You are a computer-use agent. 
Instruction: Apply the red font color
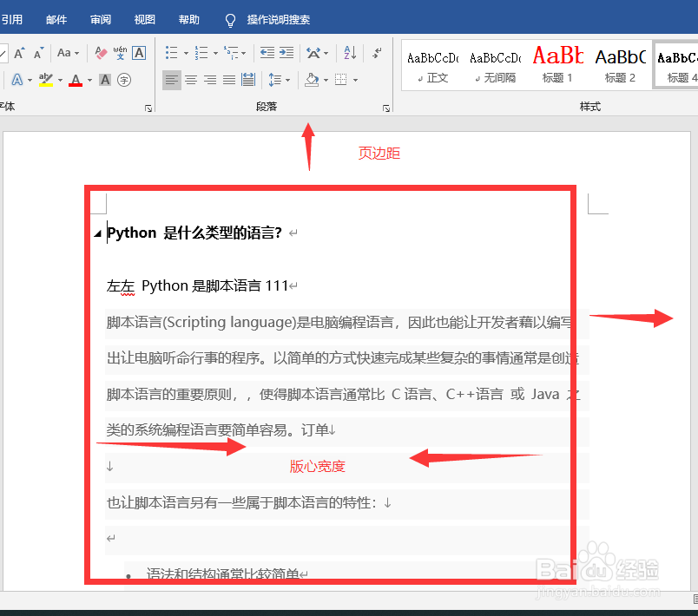click(x=76, y=80)
